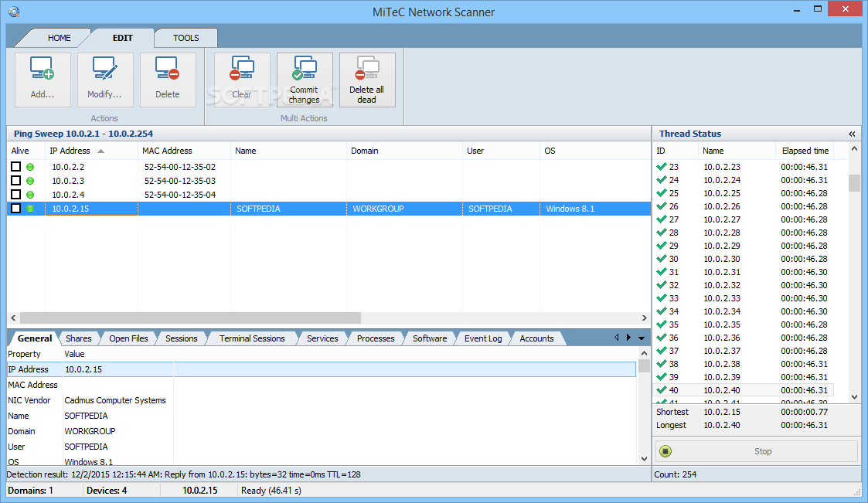868x503 pixels.
Task: Click the OS column header
Action: [x=595, y=151]
